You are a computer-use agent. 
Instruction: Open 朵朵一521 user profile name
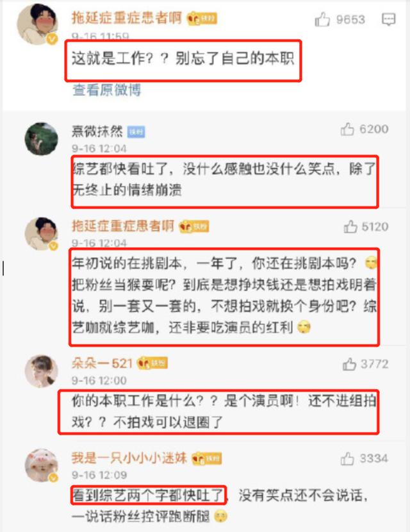coord(102,363)
